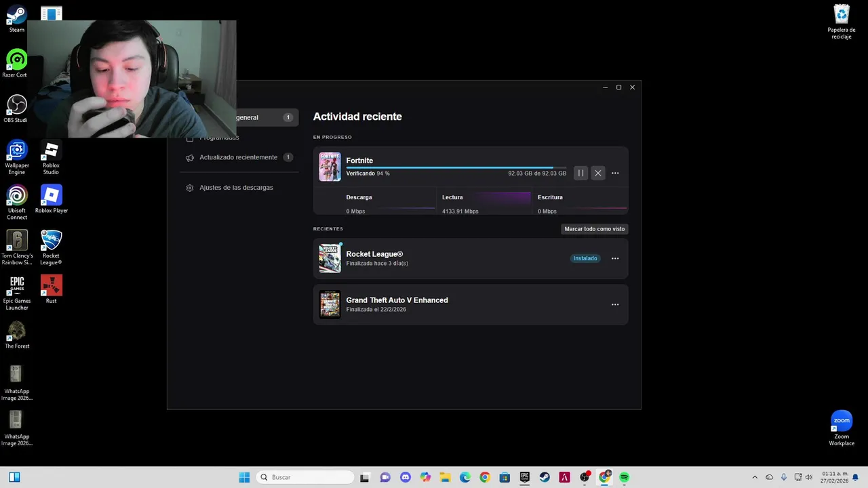
Task: Open Copilot from taskbar
Action: (425, 477)
